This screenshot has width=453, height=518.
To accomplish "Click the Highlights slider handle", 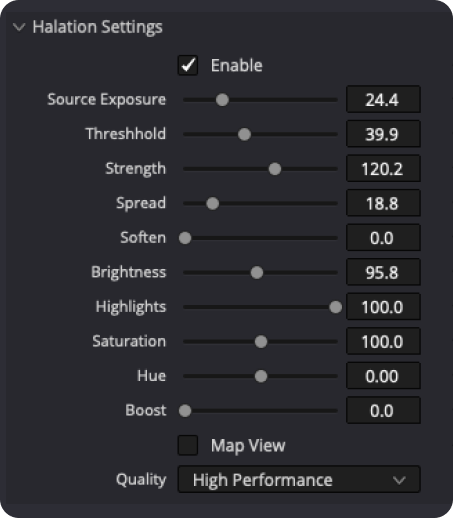I will tap(335, 307).
